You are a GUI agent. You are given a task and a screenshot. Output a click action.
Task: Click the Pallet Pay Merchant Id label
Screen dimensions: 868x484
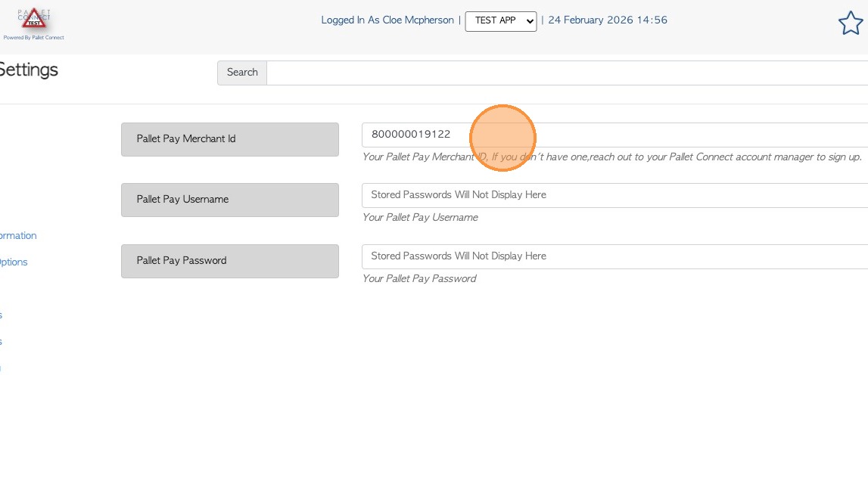(x=229, y=139)
